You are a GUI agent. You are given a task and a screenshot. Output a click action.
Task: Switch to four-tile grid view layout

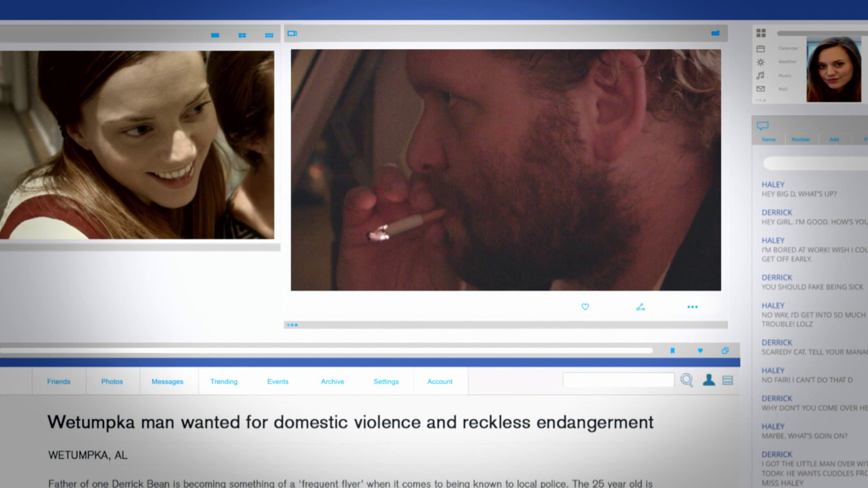[x=242, y=35]
